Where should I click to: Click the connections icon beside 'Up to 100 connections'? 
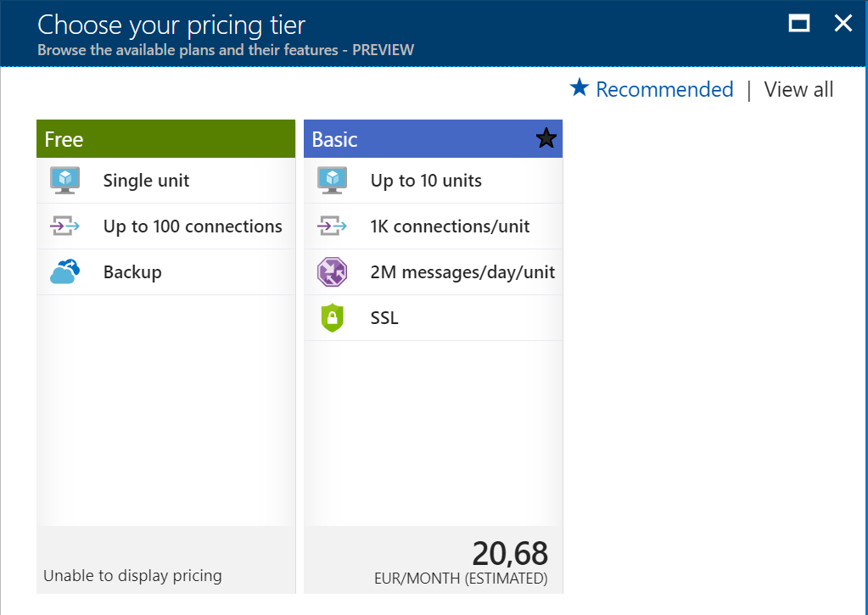point(64,226)
